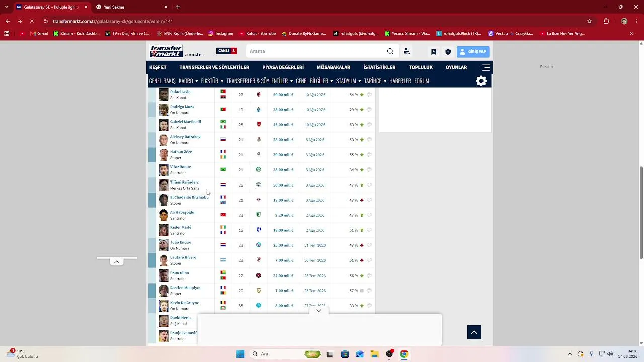Click the settings gear icon in club navigation

481,81
